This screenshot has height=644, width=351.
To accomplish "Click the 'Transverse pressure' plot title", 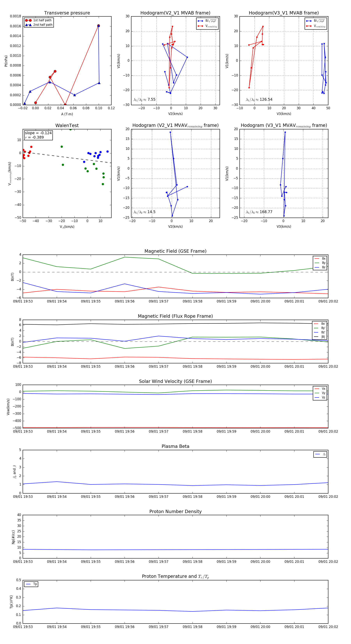I will (67, 13).
